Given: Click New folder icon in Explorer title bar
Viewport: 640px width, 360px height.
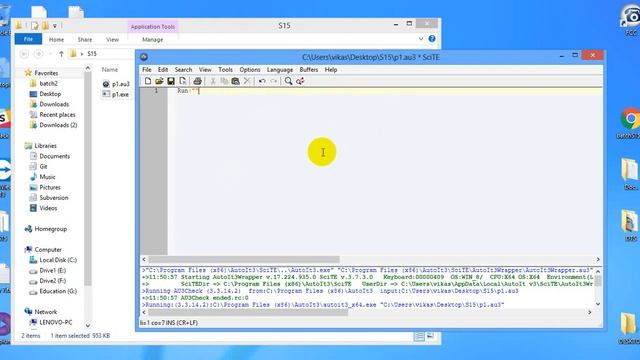Looking at the screenshot, I should click(x=45, y=26).
